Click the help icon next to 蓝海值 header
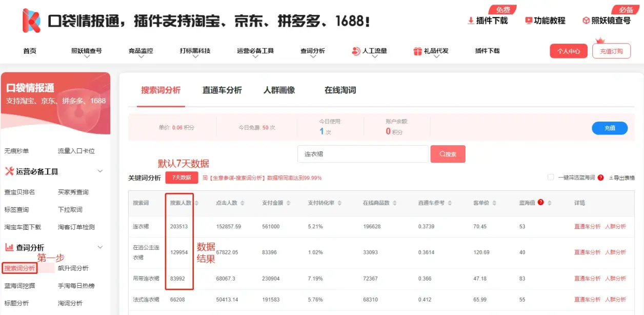The image size is (644, 315). coord(540,203)
